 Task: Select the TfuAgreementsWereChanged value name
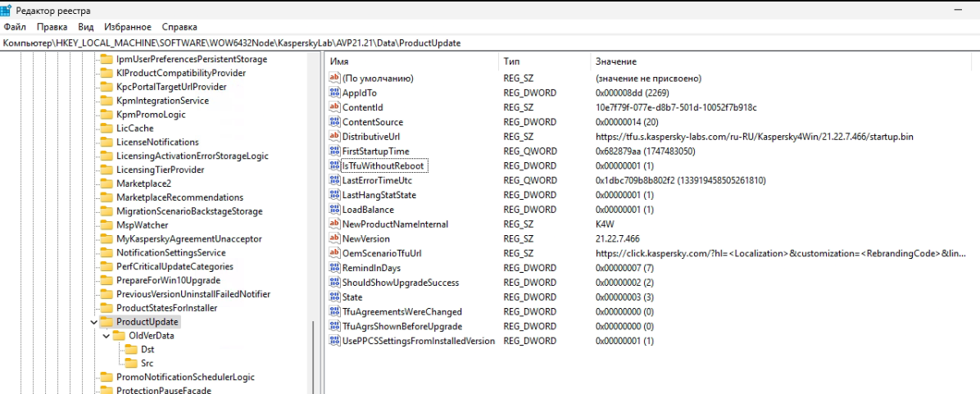click(x=402, y=311)
